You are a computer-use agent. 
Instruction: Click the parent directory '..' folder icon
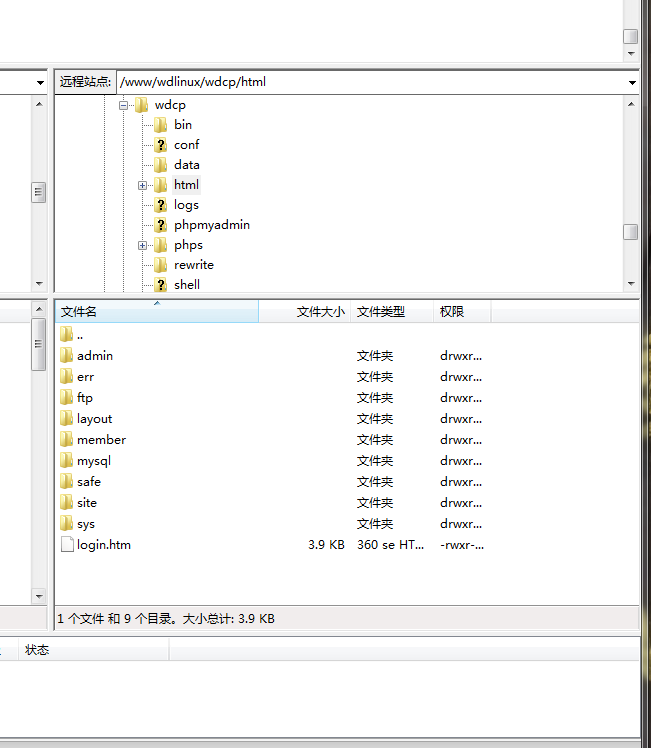67,334
